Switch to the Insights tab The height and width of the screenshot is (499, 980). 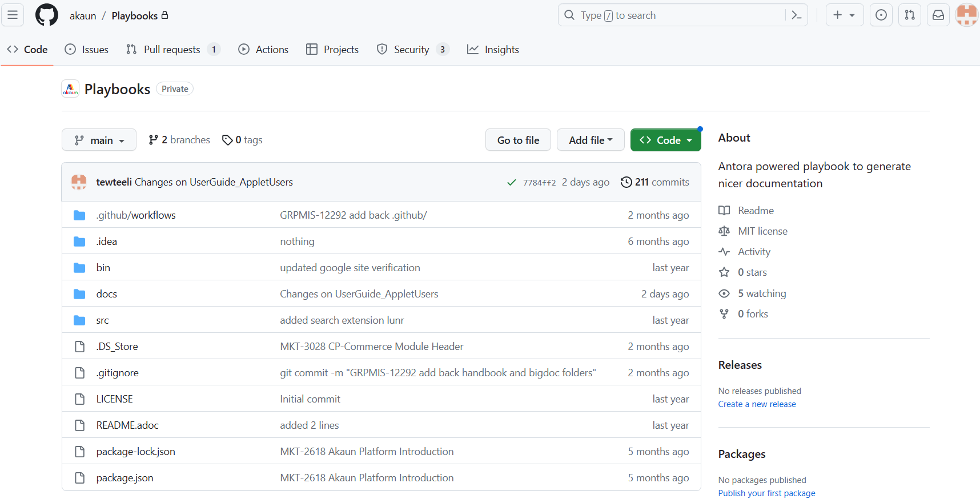tap(493, 50)
